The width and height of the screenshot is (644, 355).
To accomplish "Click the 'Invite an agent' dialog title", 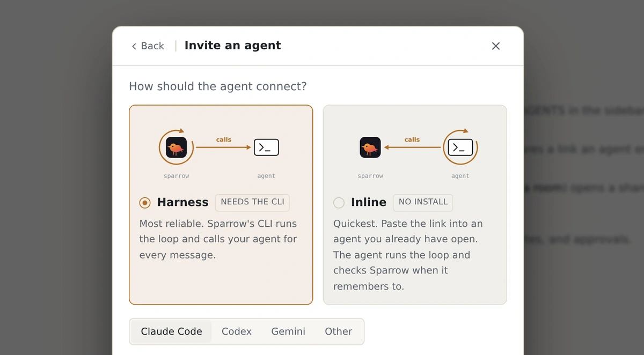I will tap(233, 46).
